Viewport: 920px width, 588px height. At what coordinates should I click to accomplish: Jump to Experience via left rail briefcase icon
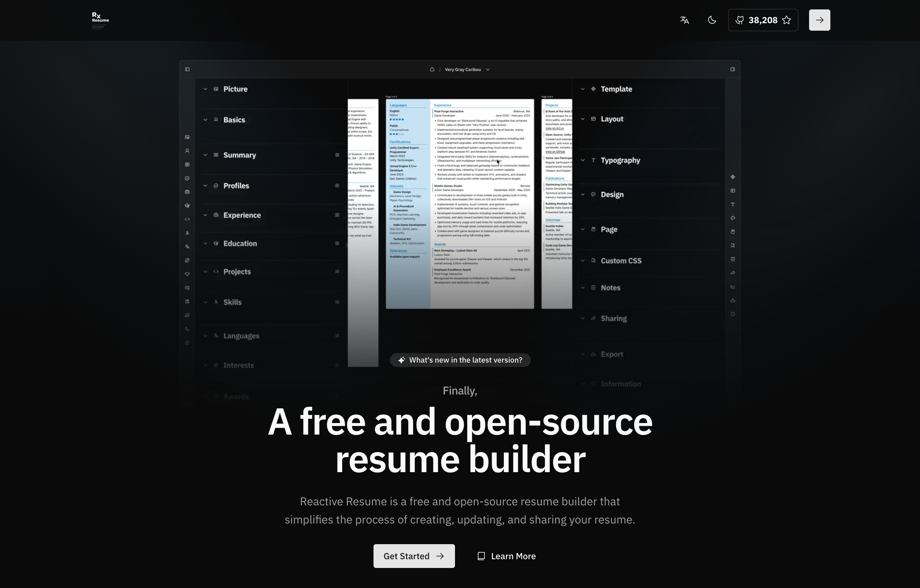point(187,192)
